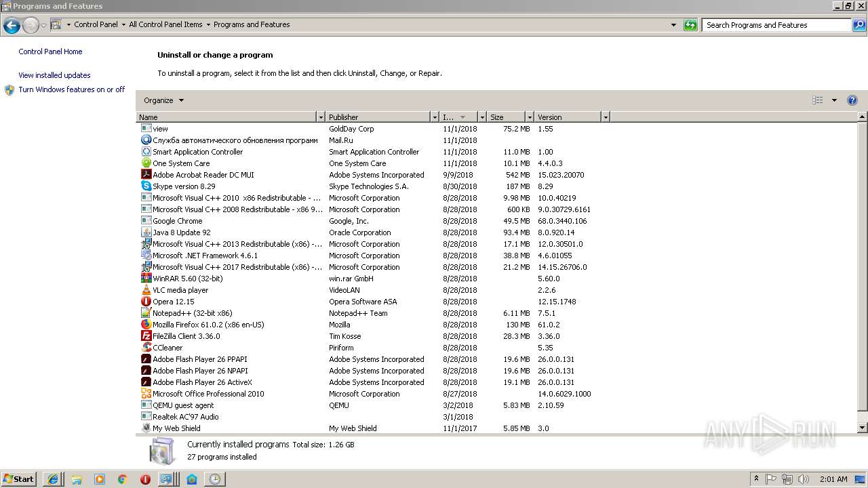Click the refresh button beside address bar
The image size is (868, 488).
point(690,25)
